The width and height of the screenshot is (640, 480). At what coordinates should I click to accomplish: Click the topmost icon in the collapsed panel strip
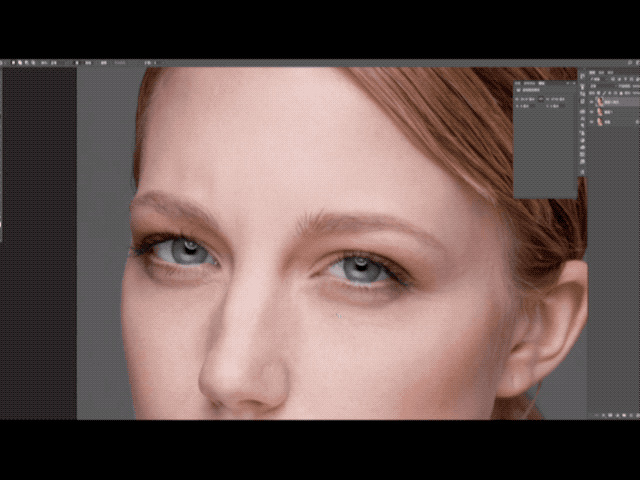pos(582,76)
